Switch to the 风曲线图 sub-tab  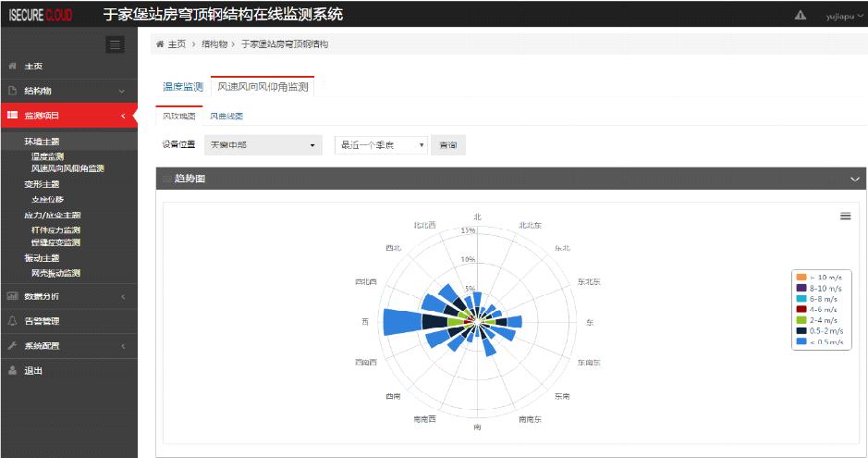click(x=226, y=116)
